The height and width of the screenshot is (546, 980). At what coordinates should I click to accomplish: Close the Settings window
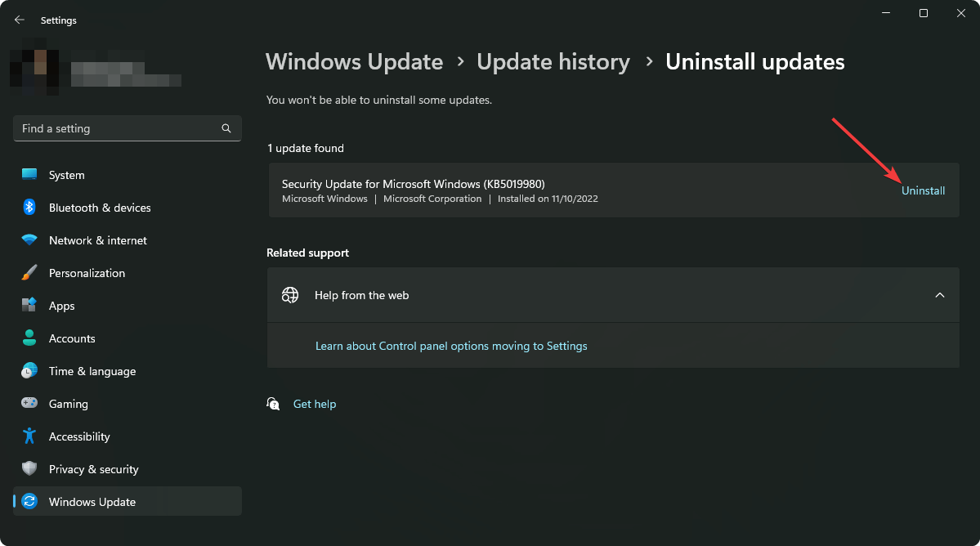point(960,13)
